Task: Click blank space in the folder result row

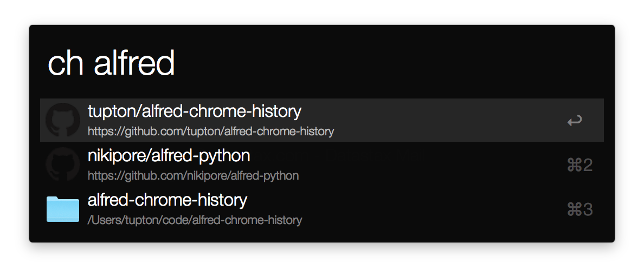Action: tap(432, 209)
